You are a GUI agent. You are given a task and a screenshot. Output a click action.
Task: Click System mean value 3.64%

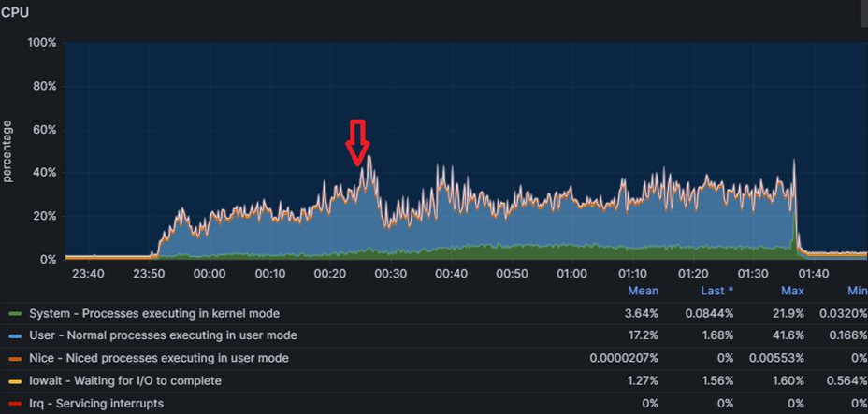pyautogui.click(x=641, y=313)
